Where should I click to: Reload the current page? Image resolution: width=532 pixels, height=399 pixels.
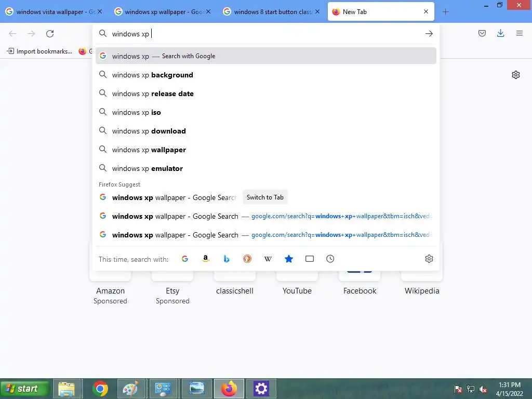coord(50,34)
